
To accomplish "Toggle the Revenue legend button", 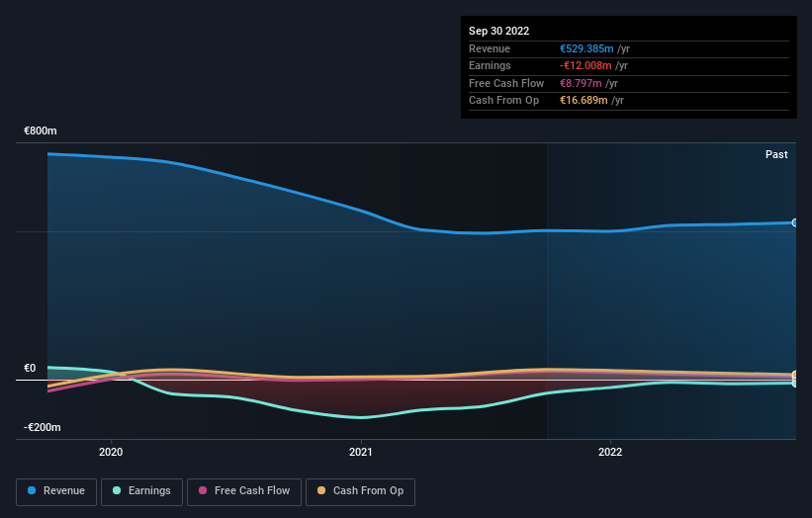I will point(56,491).
